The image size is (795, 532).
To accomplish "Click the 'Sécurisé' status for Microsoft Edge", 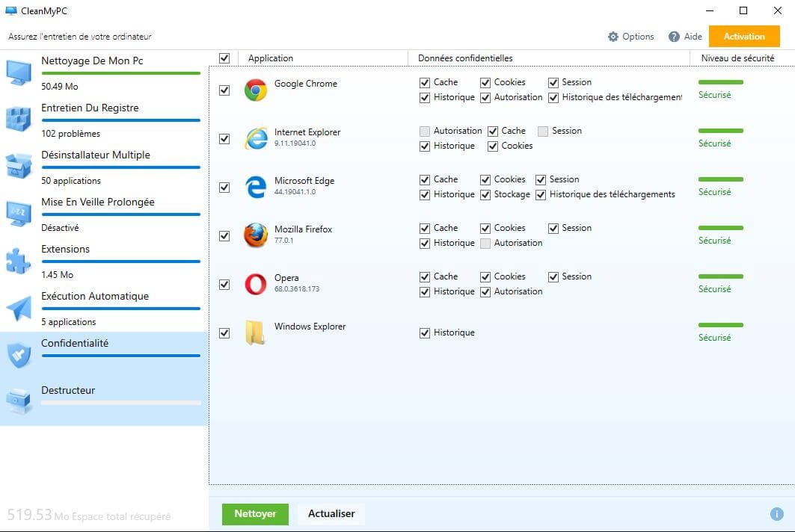I will 714,192.
